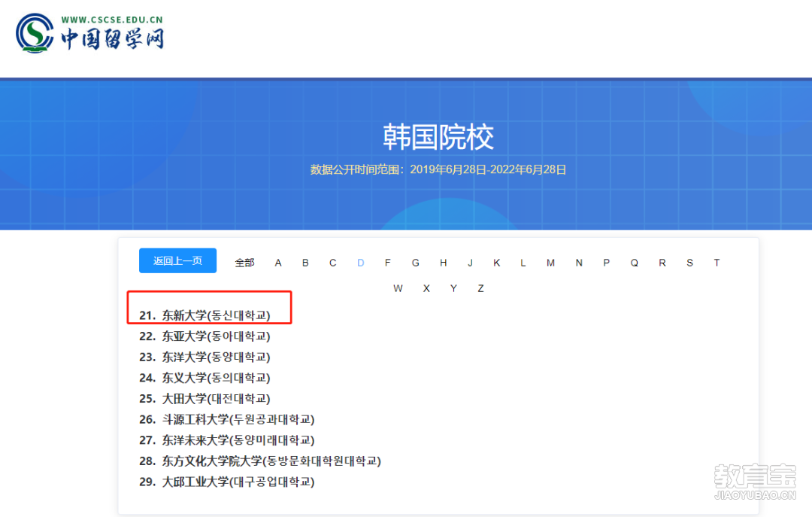Open entry 25 大田大学

[x=205, y=398]
